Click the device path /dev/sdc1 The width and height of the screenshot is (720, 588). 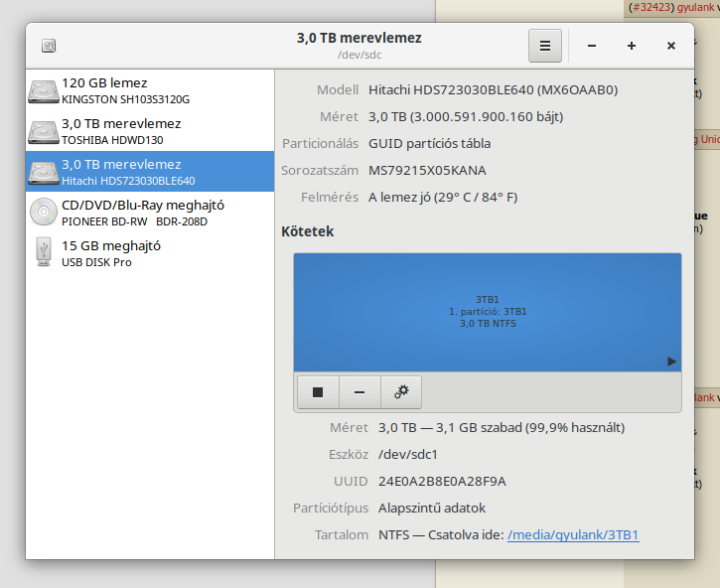[x=408, y=454]
